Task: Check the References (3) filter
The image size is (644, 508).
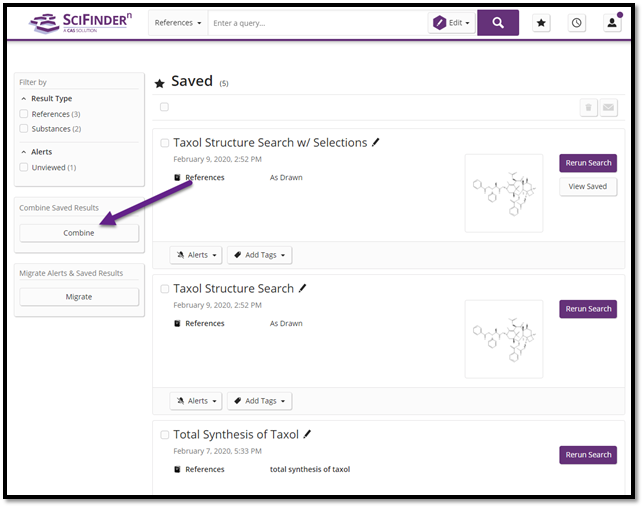Action: pos(24,114)
